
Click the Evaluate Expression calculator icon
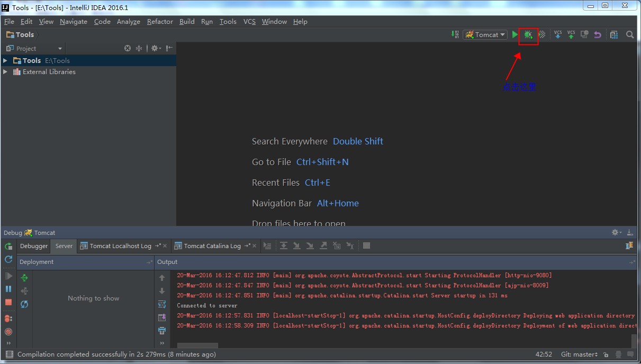pos(366,245)
